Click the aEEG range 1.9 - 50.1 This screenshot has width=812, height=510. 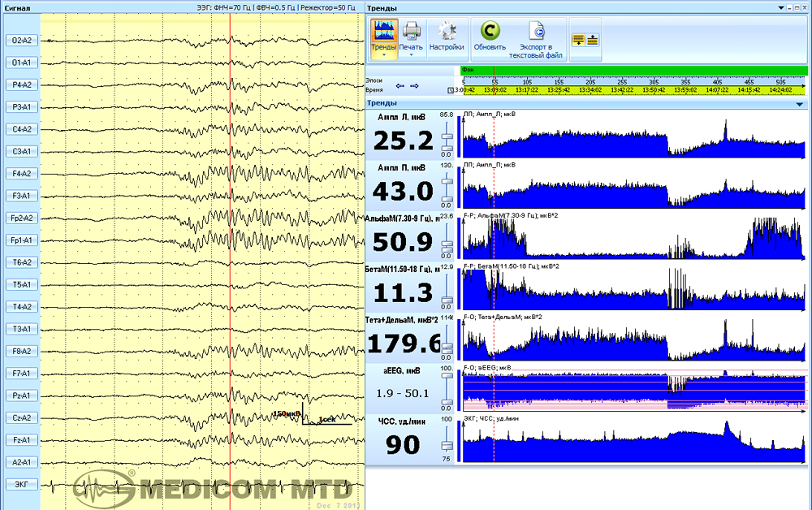pos(403,394)
